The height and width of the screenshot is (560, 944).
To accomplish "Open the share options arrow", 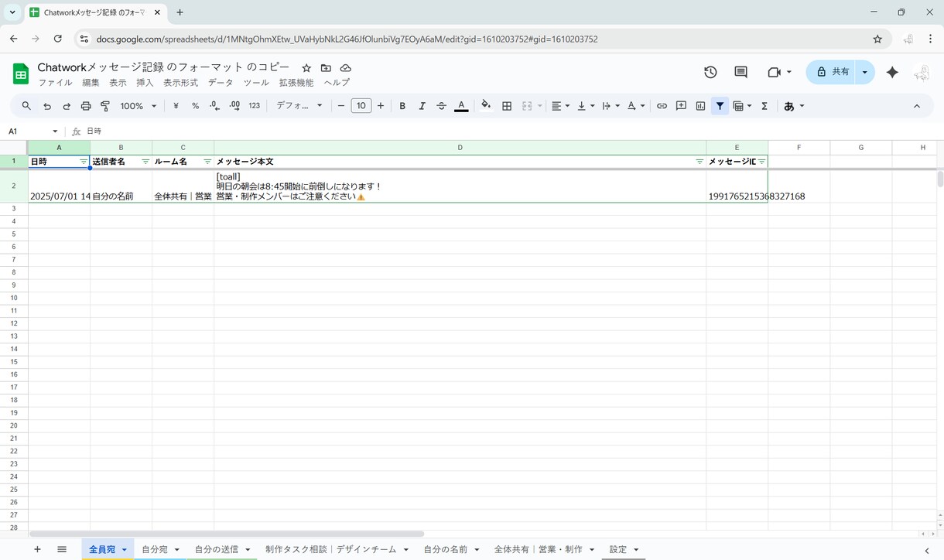I will tap(865, 72).
